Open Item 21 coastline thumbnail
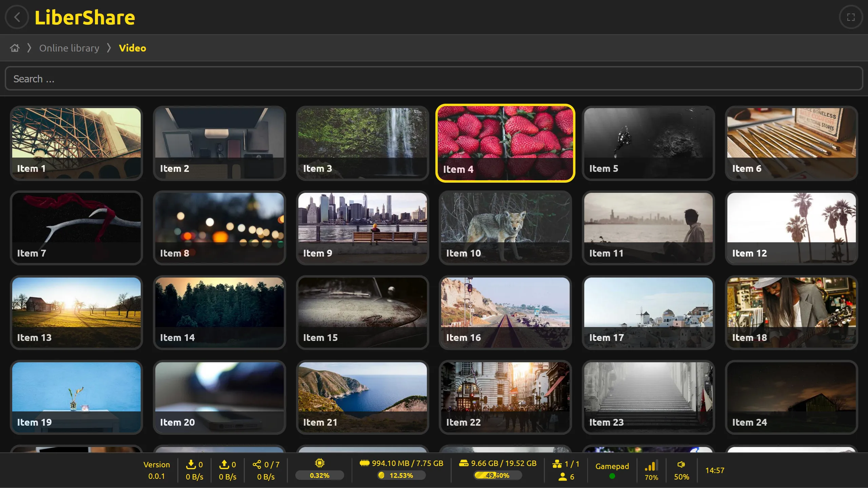 pyautogui.click(x=362, y=397)
